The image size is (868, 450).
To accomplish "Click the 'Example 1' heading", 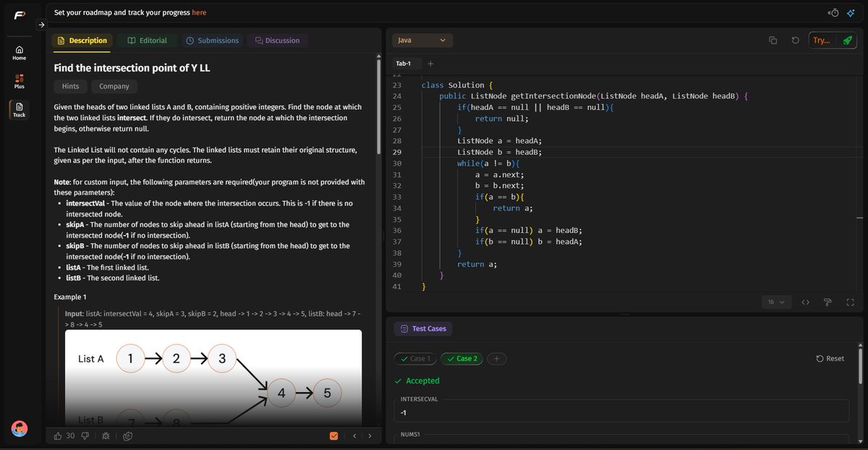I will click(70, 297).
